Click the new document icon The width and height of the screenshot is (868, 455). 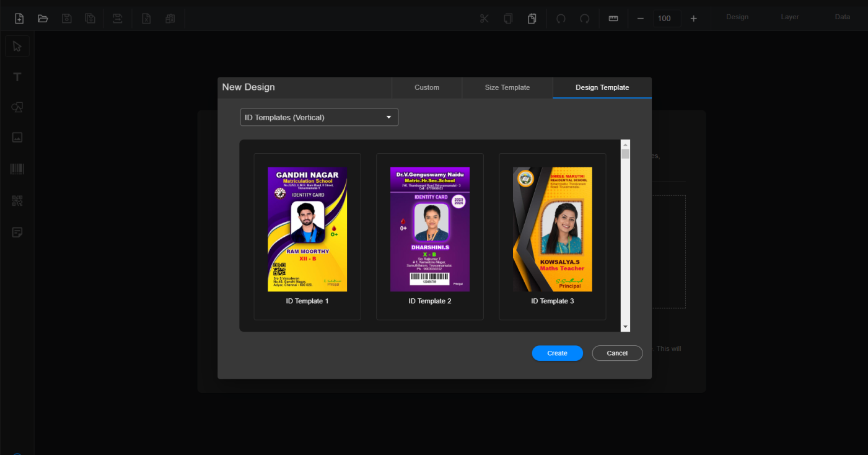pos(19,19)
